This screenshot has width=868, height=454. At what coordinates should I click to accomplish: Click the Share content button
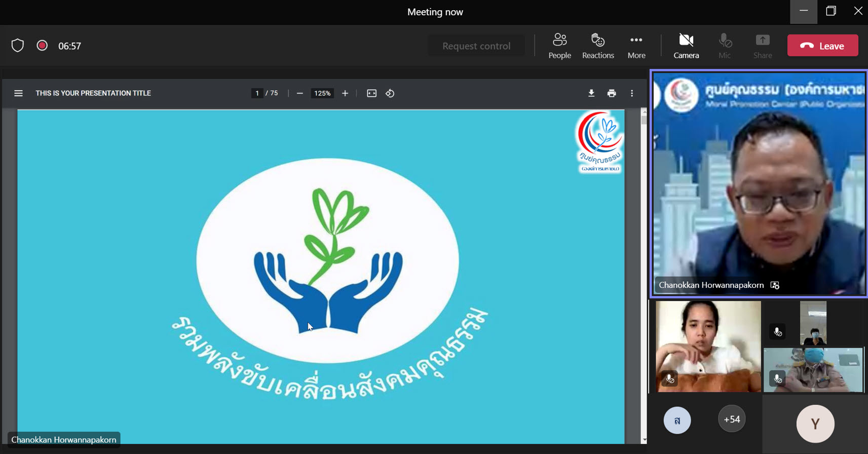(763, 46)
